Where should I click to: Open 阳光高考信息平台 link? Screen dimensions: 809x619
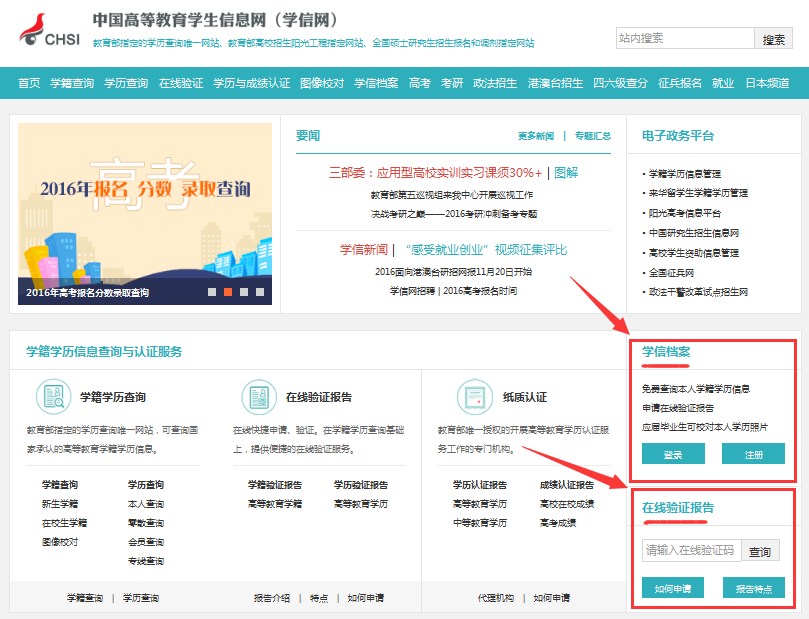point(685,213)
